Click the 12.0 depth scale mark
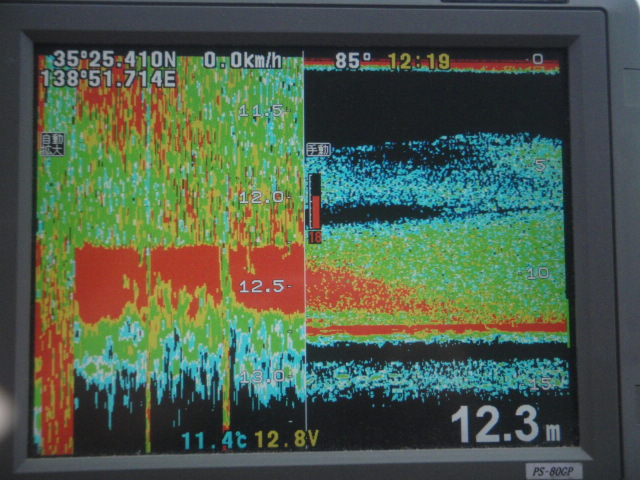 click(259, 198)
